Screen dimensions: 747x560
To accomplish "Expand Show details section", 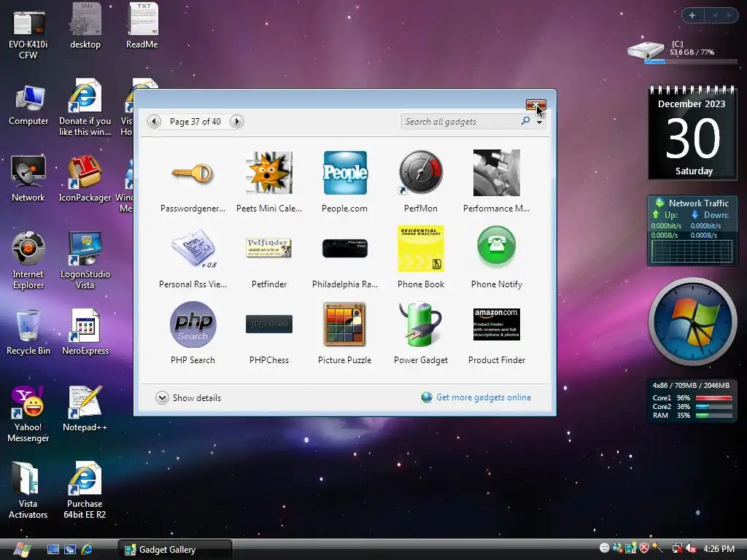I will 188,397.
